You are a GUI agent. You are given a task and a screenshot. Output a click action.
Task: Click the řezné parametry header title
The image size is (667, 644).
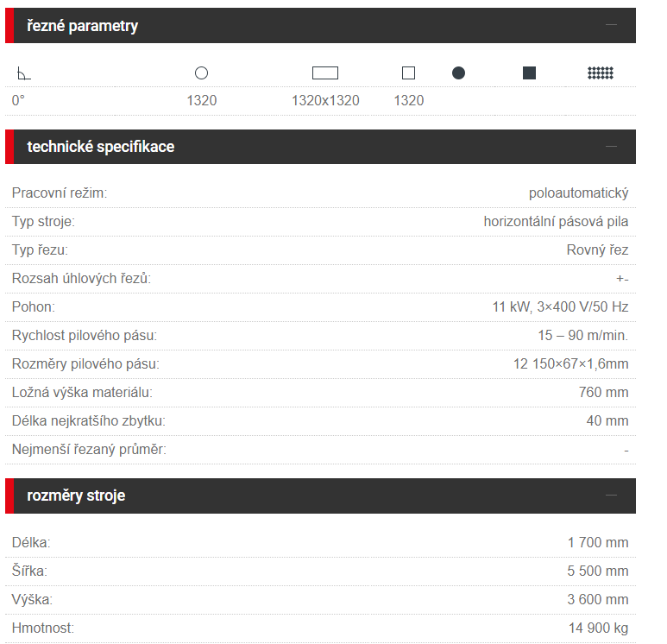[x=83, y=26]
